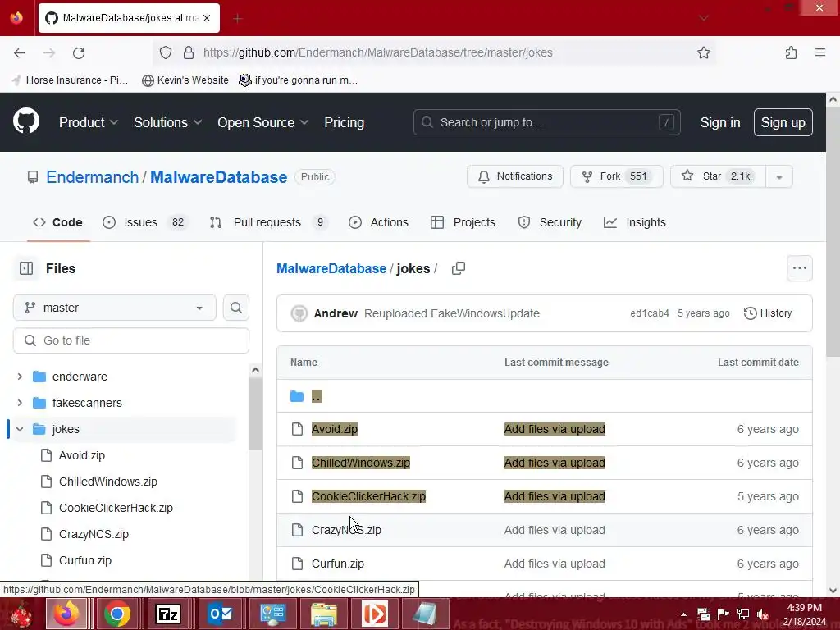Screen dimensions: 840x630
Task: Open the Projects tab
Action: point(463,222)
